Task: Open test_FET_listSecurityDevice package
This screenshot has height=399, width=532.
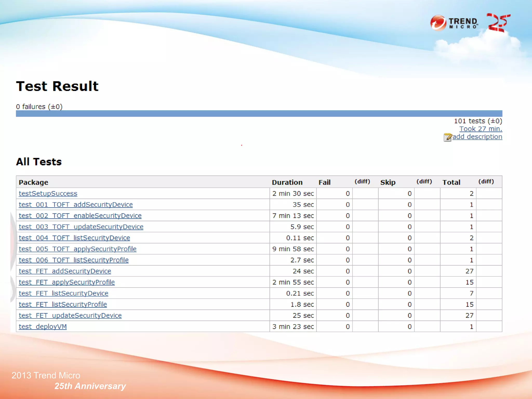Action: (63, 293)
